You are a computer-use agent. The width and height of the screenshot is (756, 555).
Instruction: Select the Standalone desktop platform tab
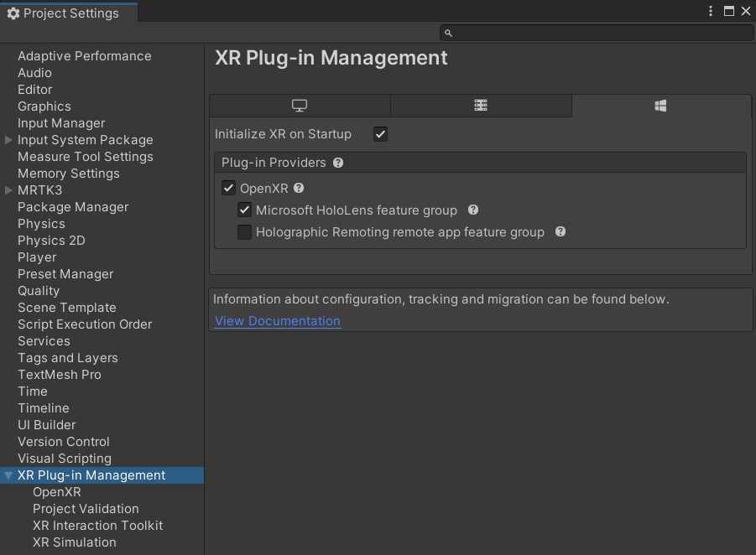tap(300, 106)
